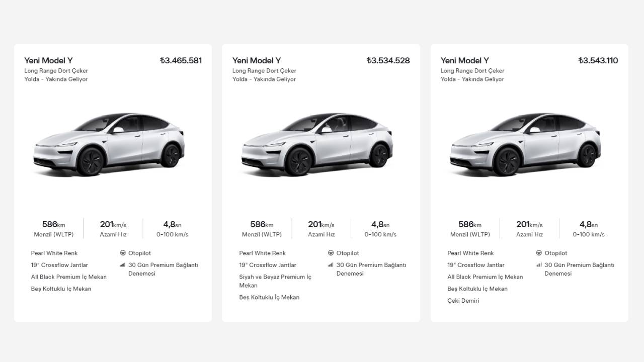Click the signal bars icon beside Premium Bağlantı, middle card
644x362 pixels.
pyautogui.click(x=331, y=265)
